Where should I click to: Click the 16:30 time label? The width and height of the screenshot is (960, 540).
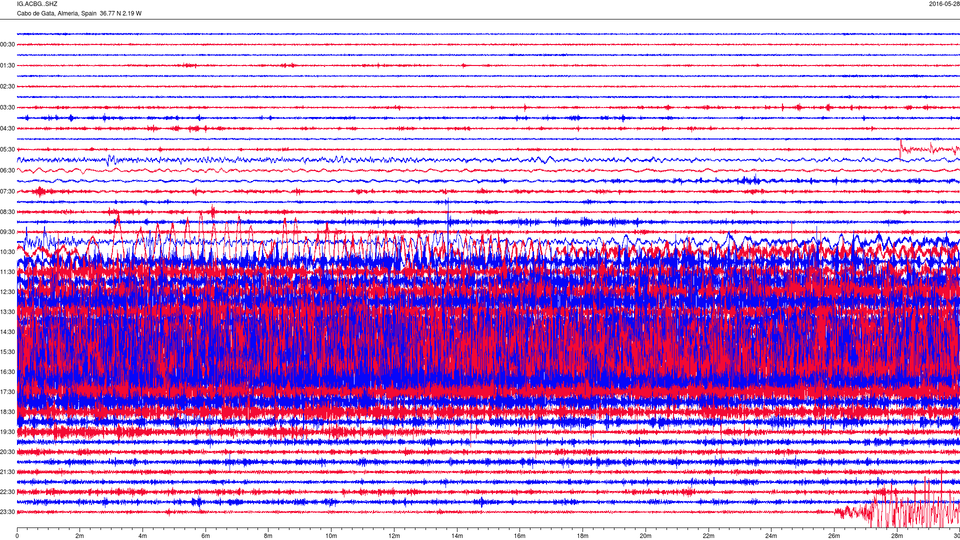tap(7, 372)
